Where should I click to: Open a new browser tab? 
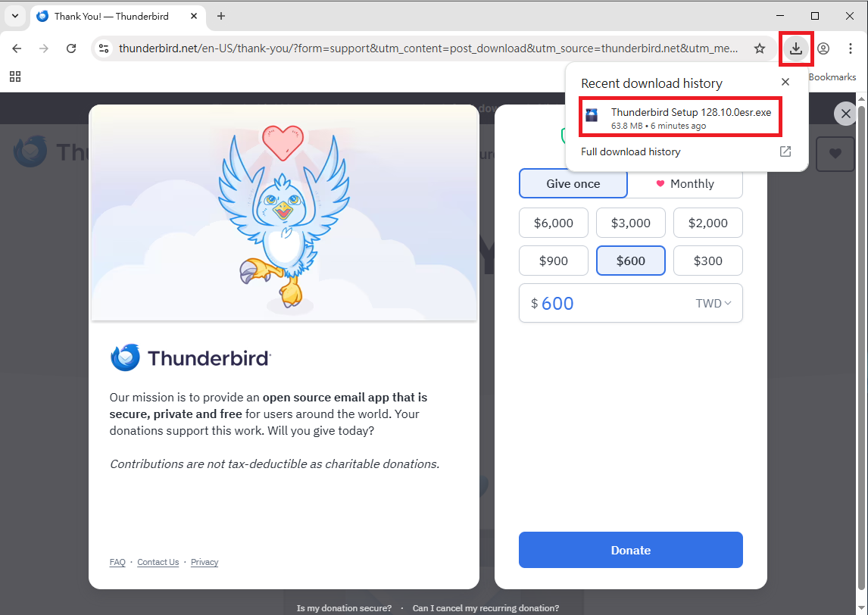[x=221, y=16]
